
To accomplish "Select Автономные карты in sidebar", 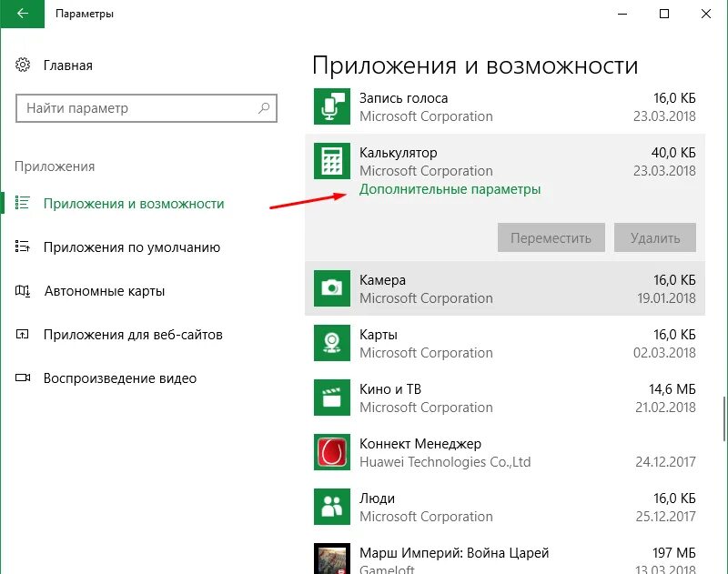I will coord(105,291).
